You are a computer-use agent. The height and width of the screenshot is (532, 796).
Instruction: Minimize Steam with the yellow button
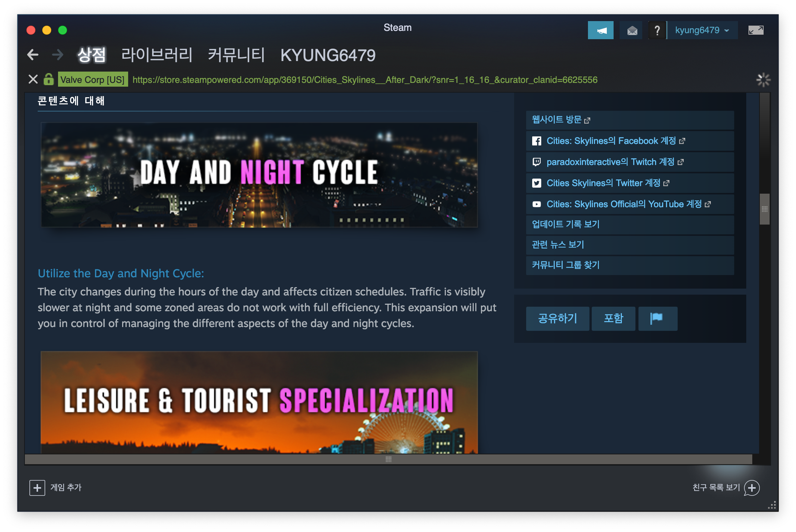[x=47, y=30]
